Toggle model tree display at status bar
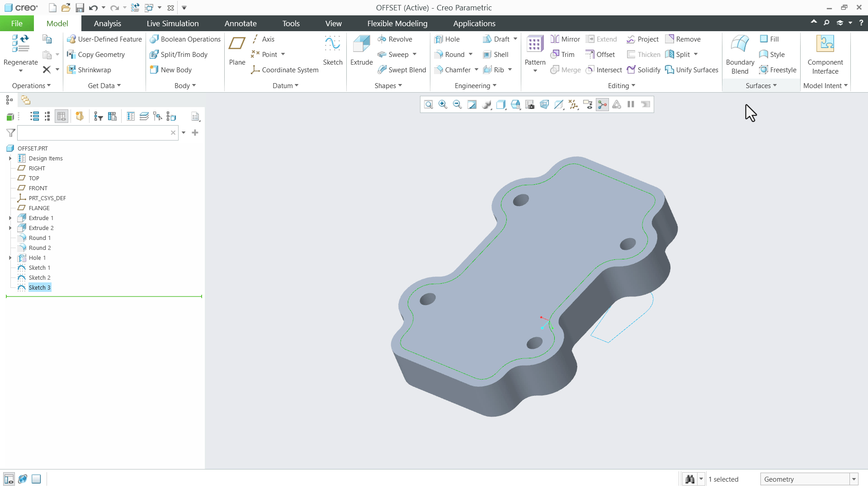The width and height of the screenshot is (868, 488). [9, 479]
